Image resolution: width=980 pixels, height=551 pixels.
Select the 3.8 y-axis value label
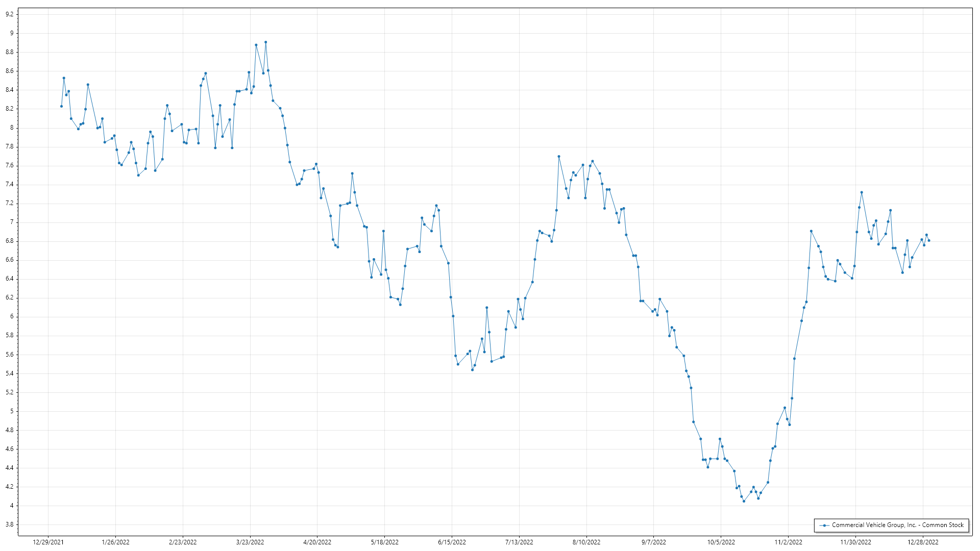[10, 524]
